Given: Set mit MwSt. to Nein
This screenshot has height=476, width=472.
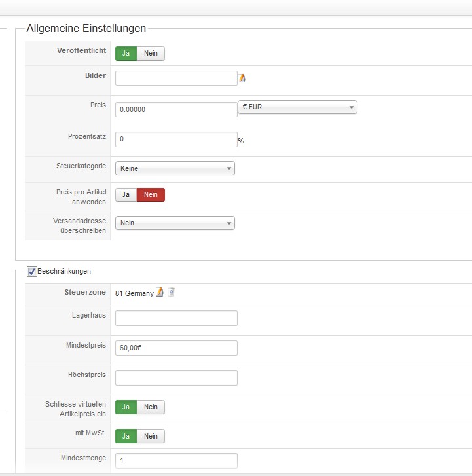Looking at the screenshot, I should (151, 436).
